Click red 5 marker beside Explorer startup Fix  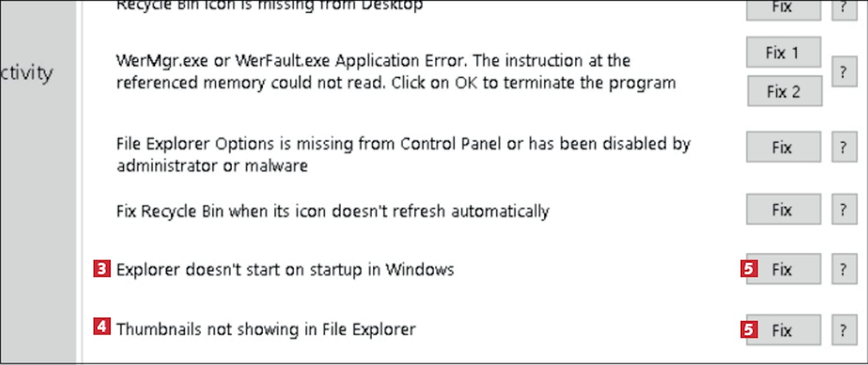coord(749,269)
